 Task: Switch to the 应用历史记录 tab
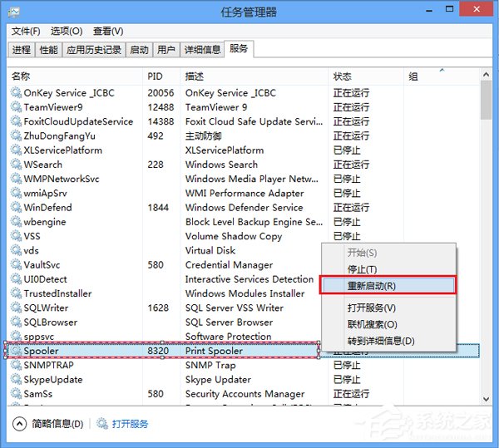click(x=94, y=50)
